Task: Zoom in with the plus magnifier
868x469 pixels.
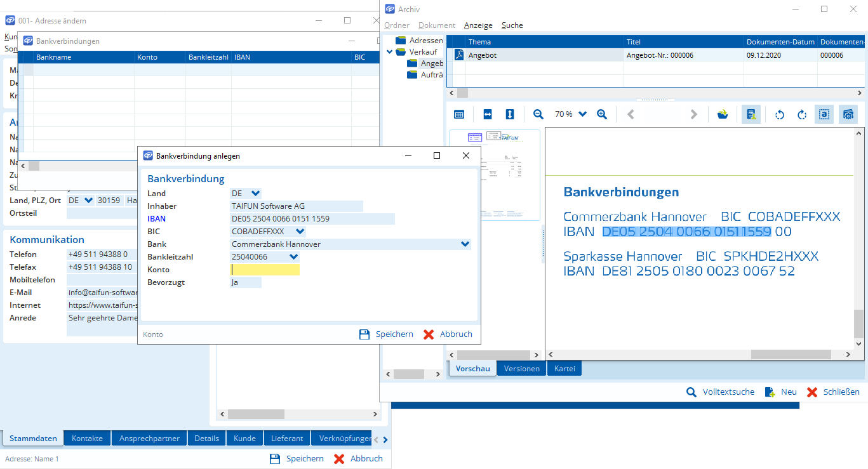Action: [x=602, y=114]
